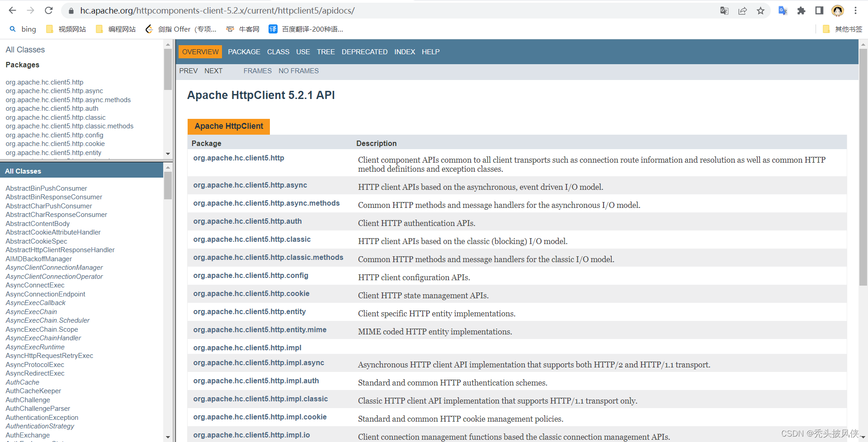Viewport: 868px width, 442px height.
Task: Open the bing bookmark
Action: click(x=23, y=29)
